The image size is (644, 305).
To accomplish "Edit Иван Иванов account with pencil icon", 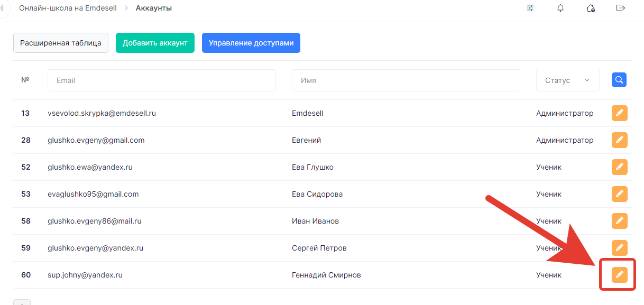I will click(x=620, y=221).
